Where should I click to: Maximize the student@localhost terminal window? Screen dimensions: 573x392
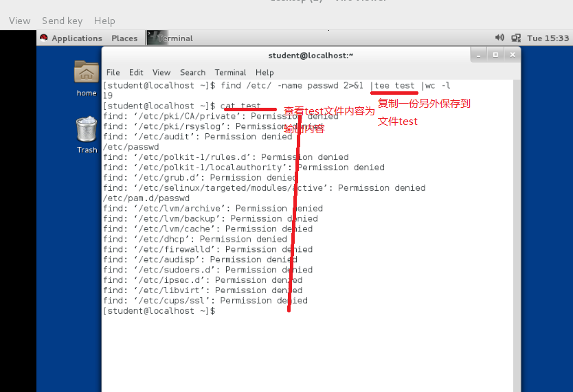pyautogui.click(x=495, y=55)
